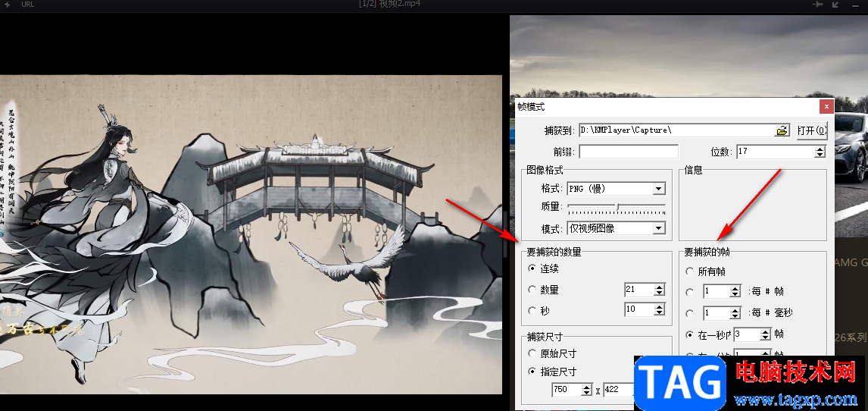Click the height field showing 422
The width and height of the screenshot is (868, 411).
(x=618, y=390)
